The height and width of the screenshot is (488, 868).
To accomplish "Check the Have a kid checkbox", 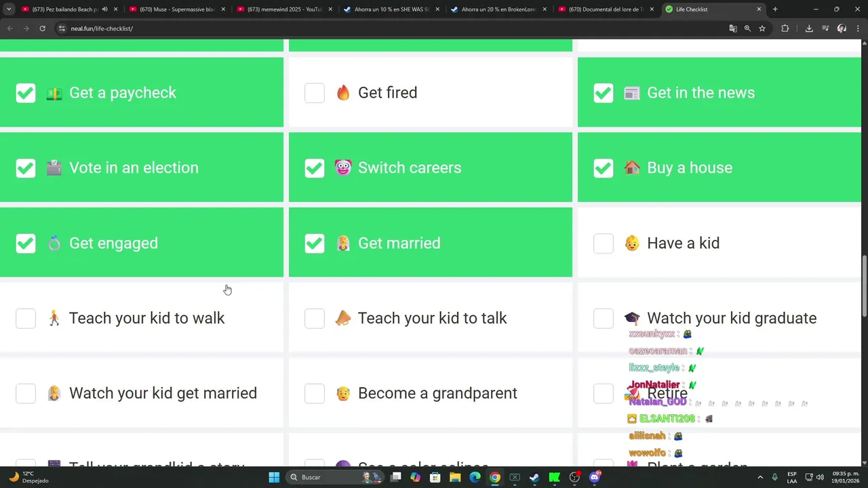I will click(604, 243).
